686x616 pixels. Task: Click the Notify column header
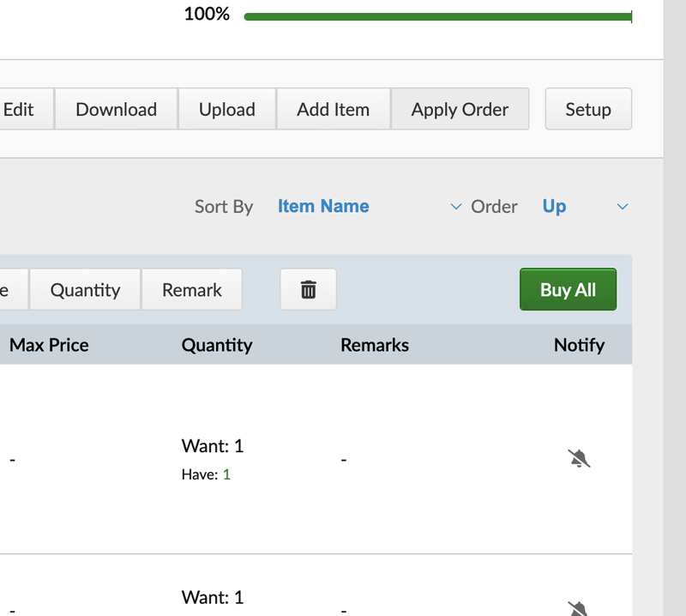pos(579,345)
